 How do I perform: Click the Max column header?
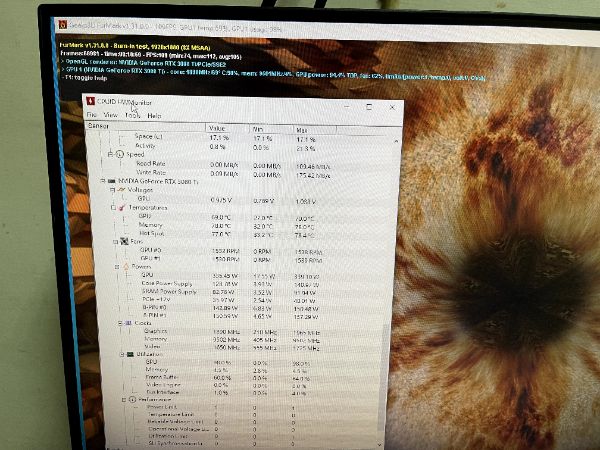[x=315, y=130]
